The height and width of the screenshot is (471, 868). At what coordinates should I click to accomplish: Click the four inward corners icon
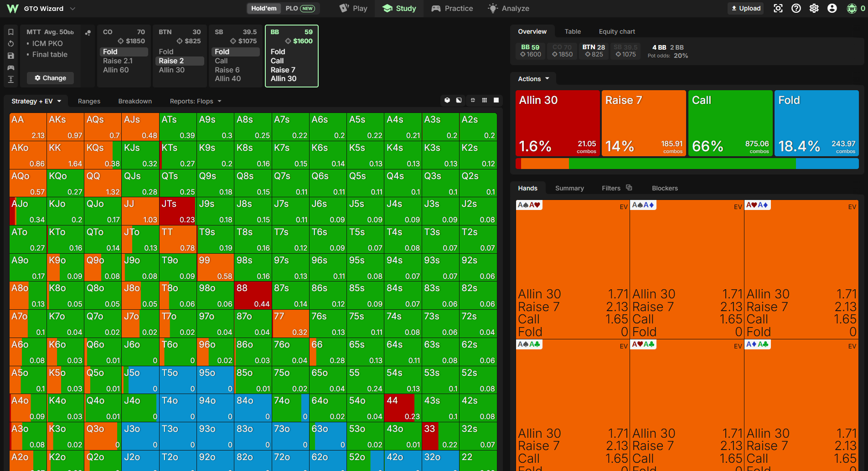pyautogui.click(x=473, y=100)
